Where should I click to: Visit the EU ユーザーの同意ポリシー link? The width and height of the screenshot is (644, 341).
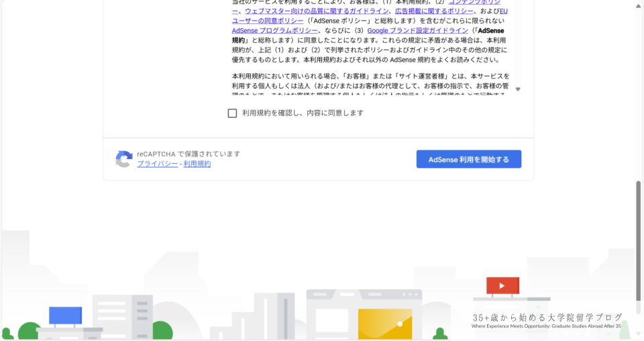[x=268, y=21]
